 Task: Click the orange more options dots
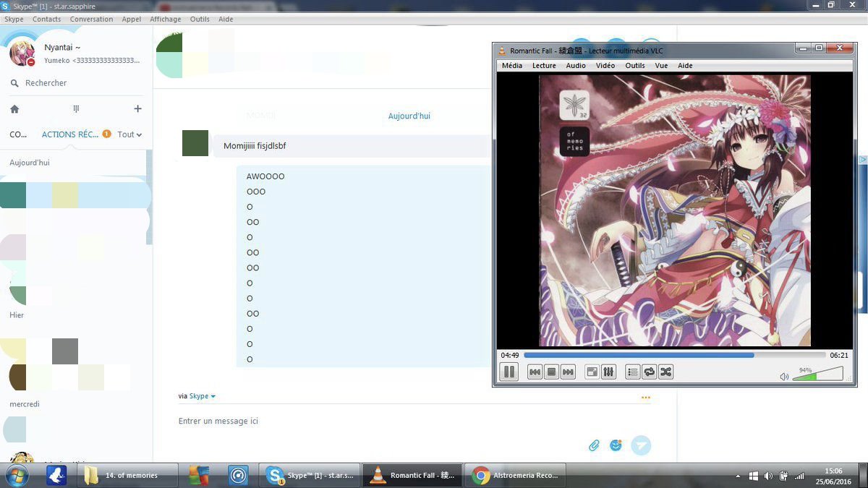pos(645,398)
